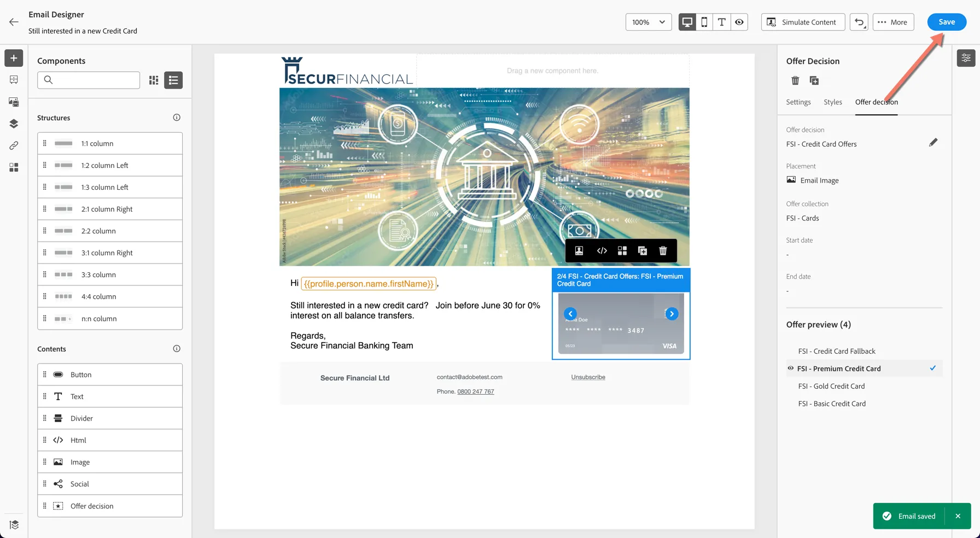Toggle the live preview eye icon
980x538 pixels.
coord(739,22)
